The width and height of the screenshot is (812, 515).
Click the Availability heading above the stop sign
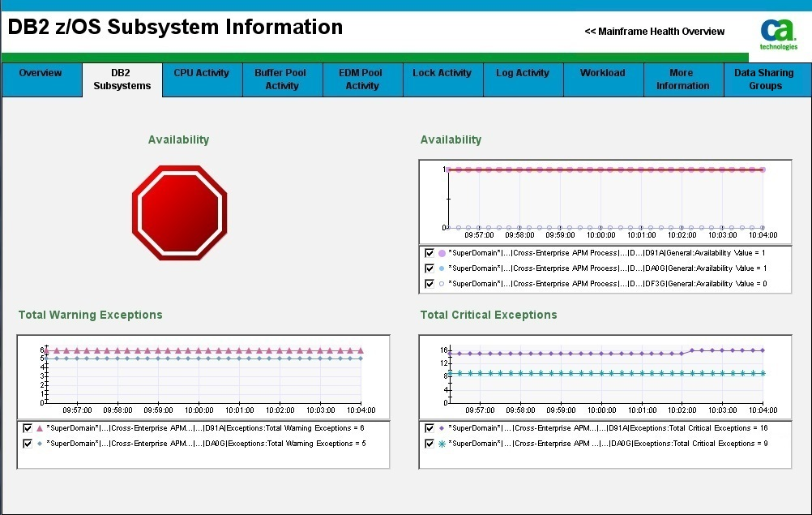click(178, 139)
